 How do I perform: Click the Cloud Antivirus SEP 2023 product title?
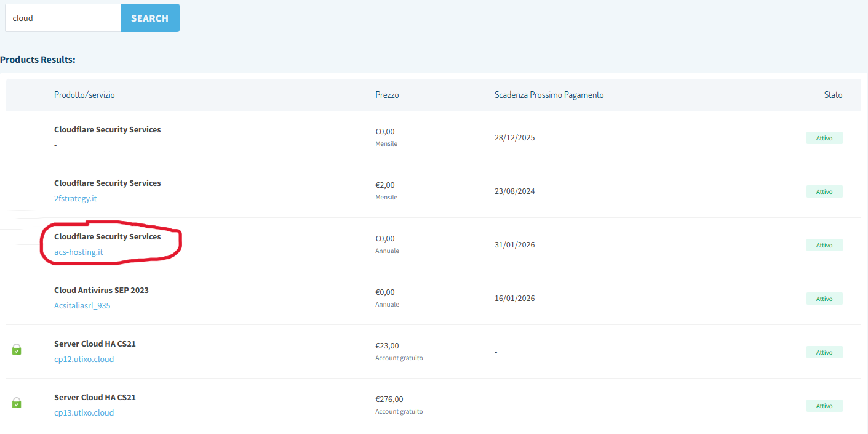(101, 290)
